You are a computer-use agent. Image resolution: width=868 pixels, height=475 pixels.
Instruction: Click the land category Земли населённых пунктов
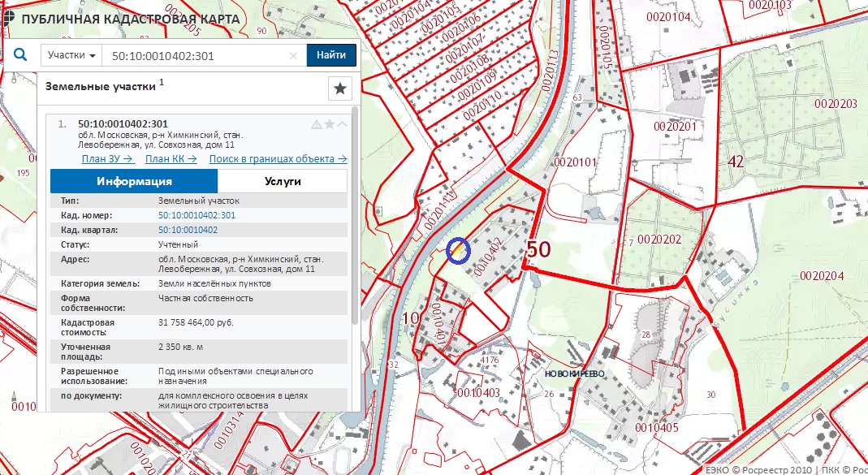(215, 283)
